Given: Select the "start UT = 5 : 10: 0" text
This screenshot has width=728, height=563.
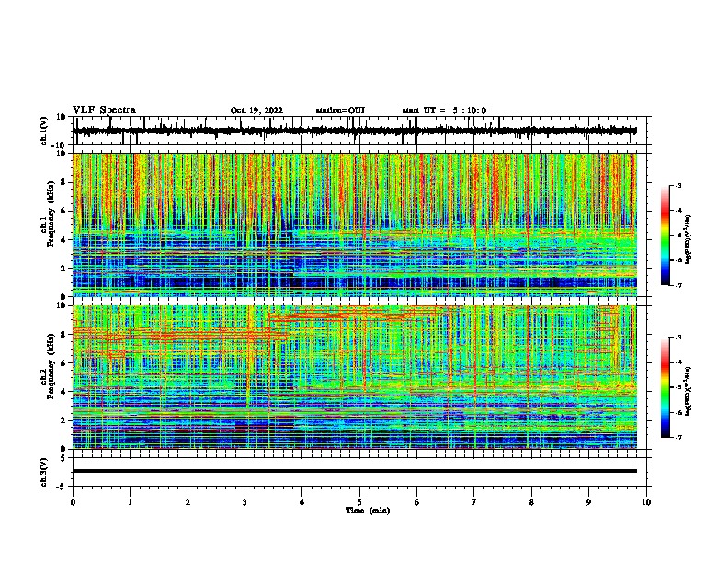Looking at the screenshot, I should [x=444, y=110].
